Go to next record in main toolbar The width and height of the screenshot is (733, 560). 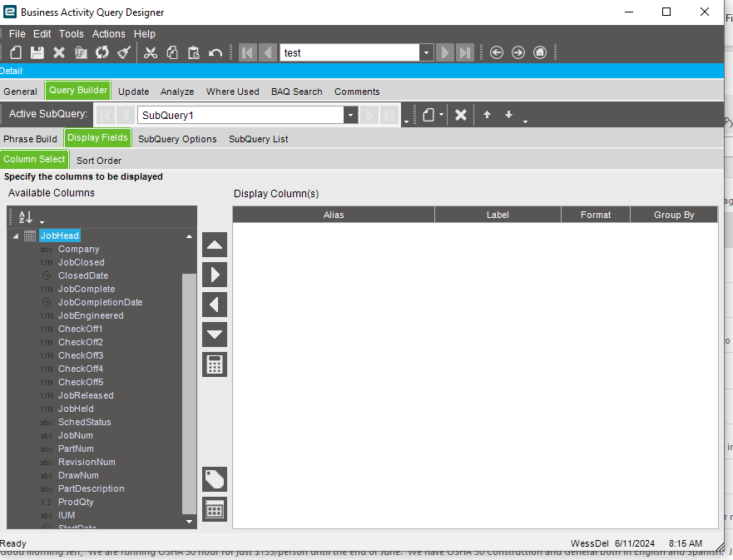[x=445, y=52]
